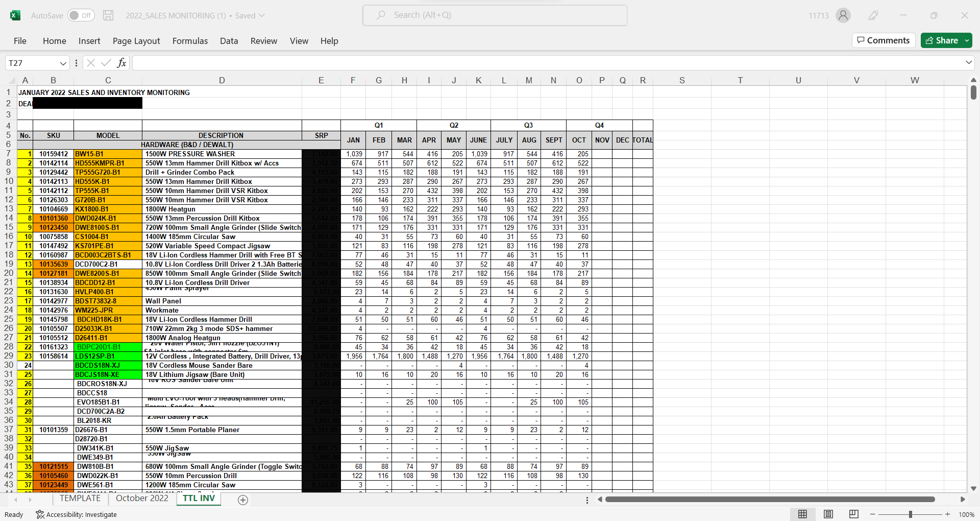Click the JAN column heading cell
The width and height of the screenshot is (980, 521).
pyautogui.click(x=353, y=140)
